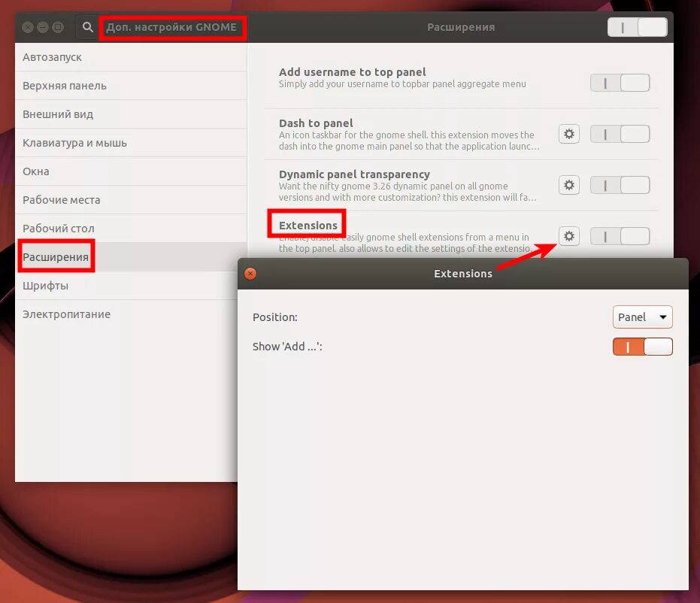The height and width of the screenshot is (603, 700).
Task: Open Extensions entry settings gear
Action: point(568,236)
